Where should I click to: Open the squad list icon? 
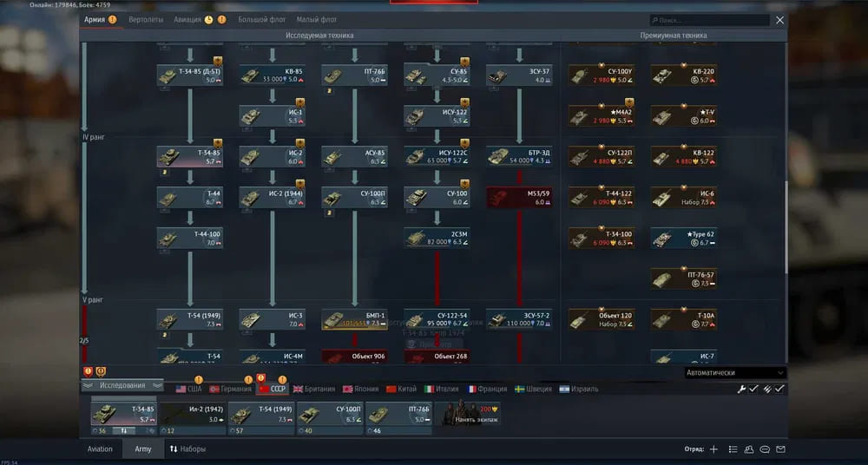pyautogui.click(x=733, y=449)
